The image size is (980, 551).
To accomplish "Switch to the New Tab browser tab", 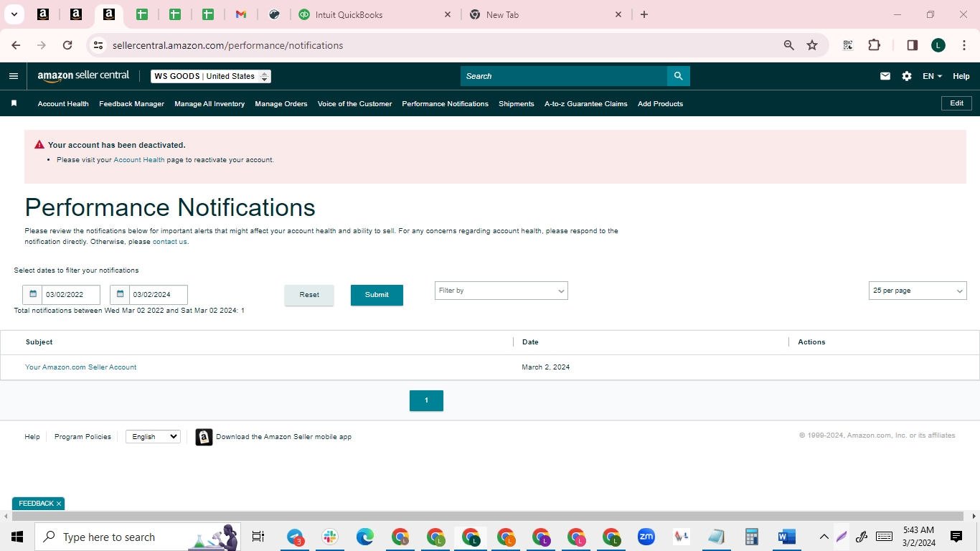I will [x=545, y=14].
